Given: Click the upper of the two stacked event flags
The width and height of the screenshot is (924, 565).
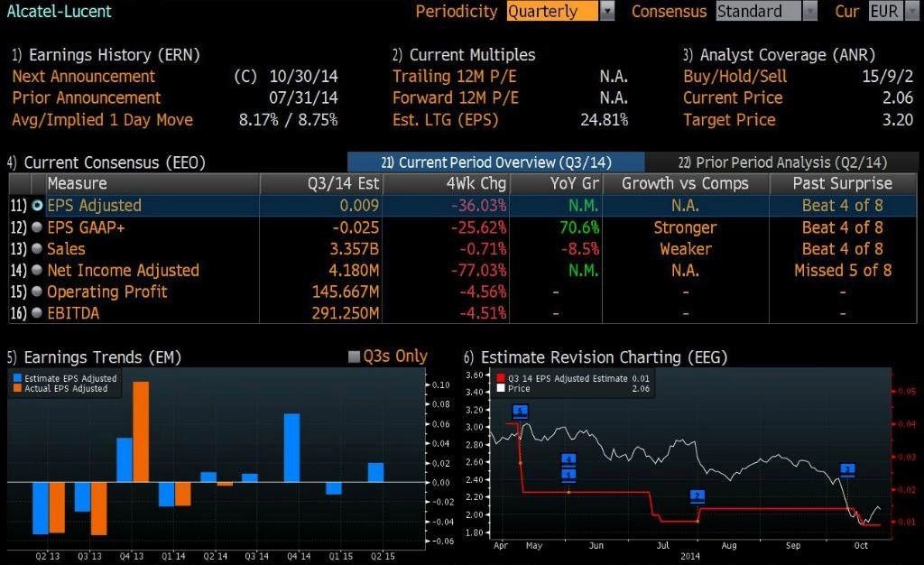Looking at the screenshot, I should click(568, 459).
